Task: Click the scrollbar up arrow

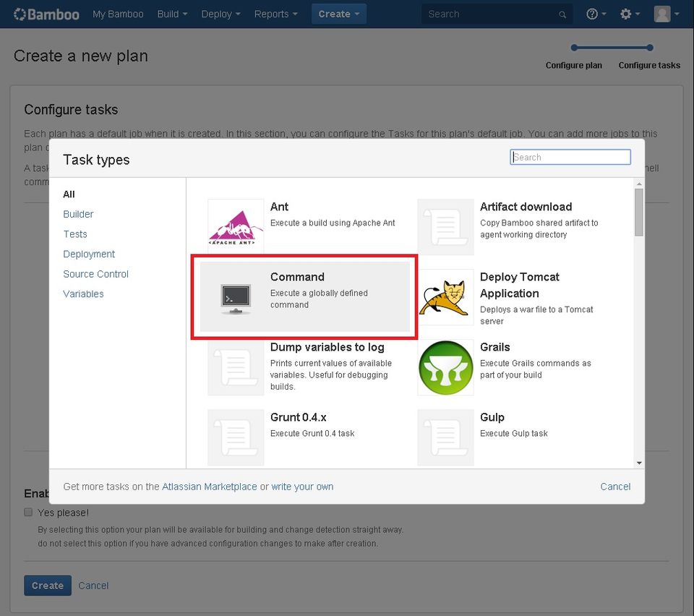Action: [638, 184]
